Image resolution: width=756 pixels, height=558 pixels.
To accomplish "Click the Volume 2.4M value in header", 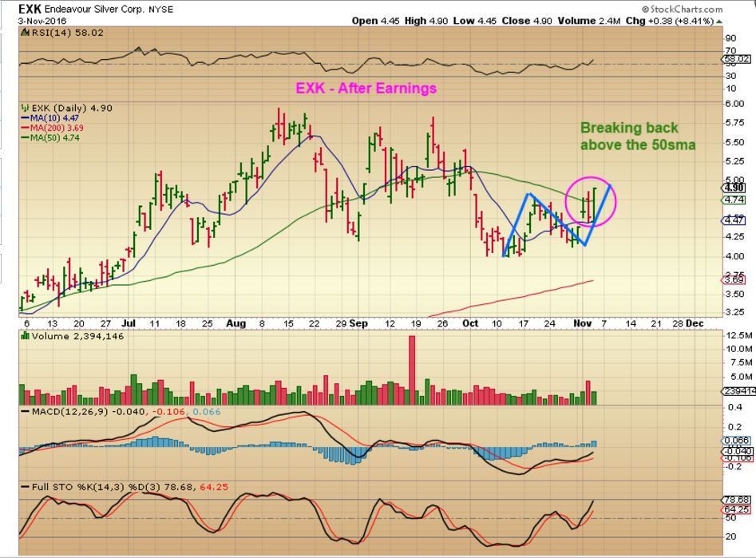I will pyautogui.click(x=589, y=22).
